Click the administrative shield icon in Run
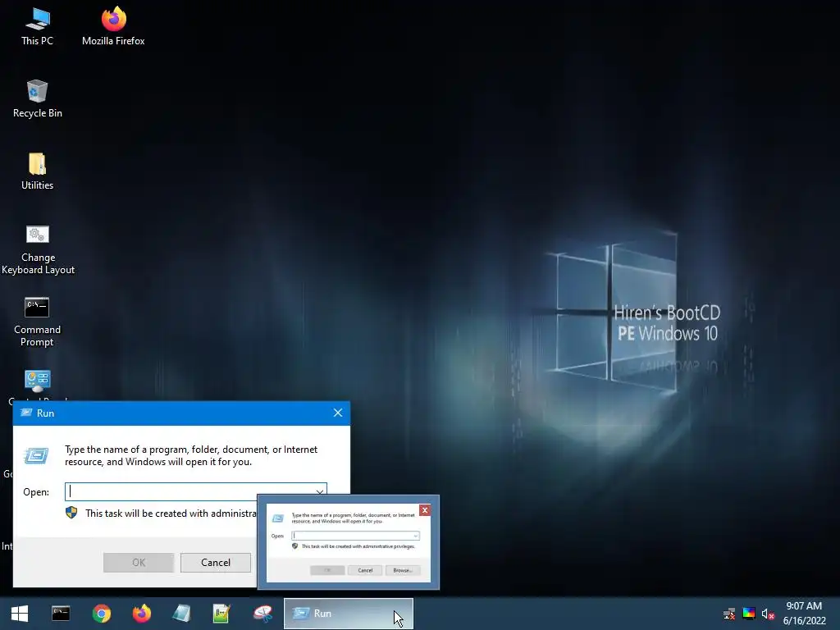Image resolution: width=840 pixels, height=630 pixels. click(71, 513)
